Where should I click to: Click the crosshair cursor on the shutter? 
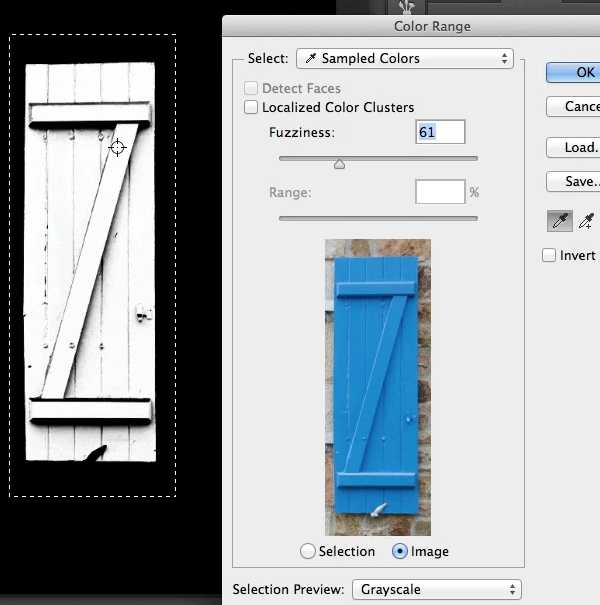(x=118, y=148)
